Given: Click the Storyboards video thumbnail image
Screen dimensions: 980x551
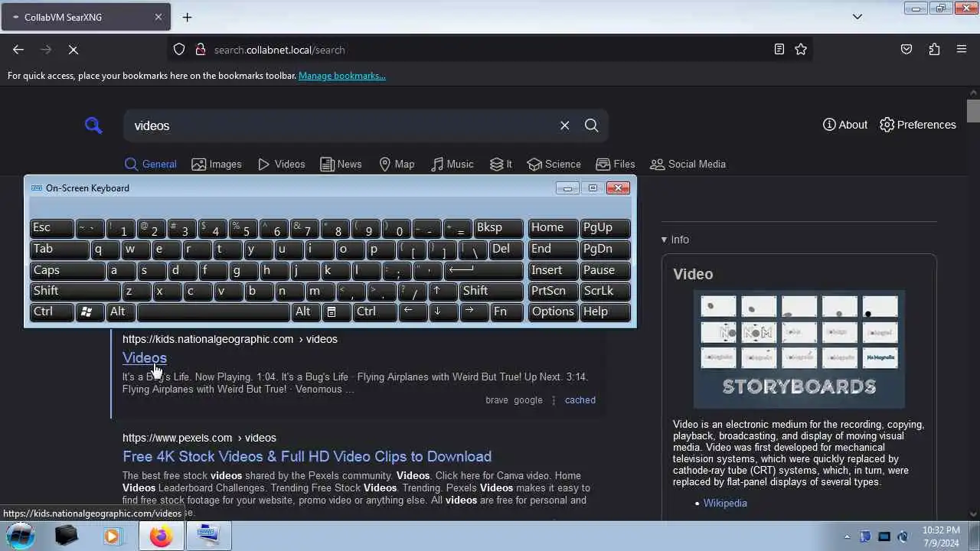Looking at the screenshot, I should click(799, 350).
